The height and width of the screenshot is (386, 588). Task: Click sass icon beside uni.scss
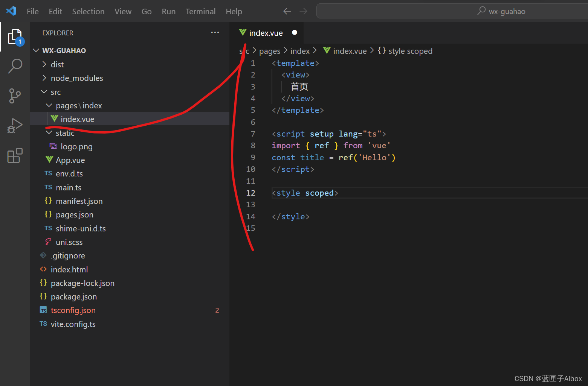48,242
